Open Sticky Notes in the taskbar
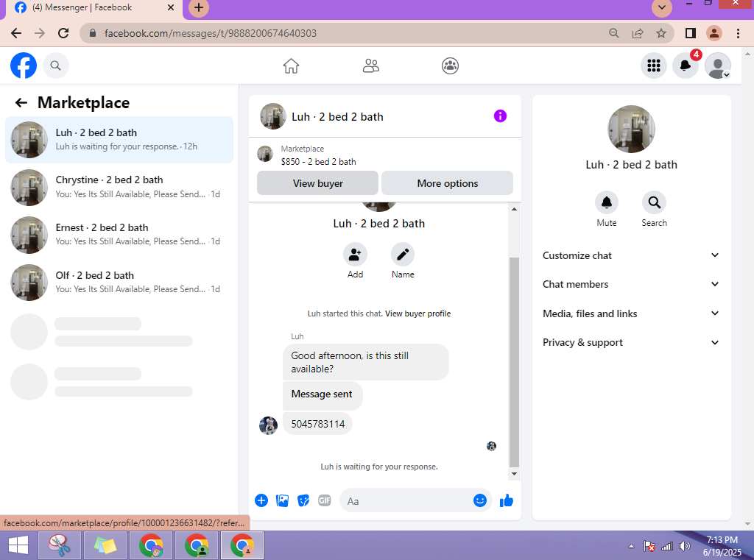The height and width of the screenshot is (560, 754). point(105,545)
